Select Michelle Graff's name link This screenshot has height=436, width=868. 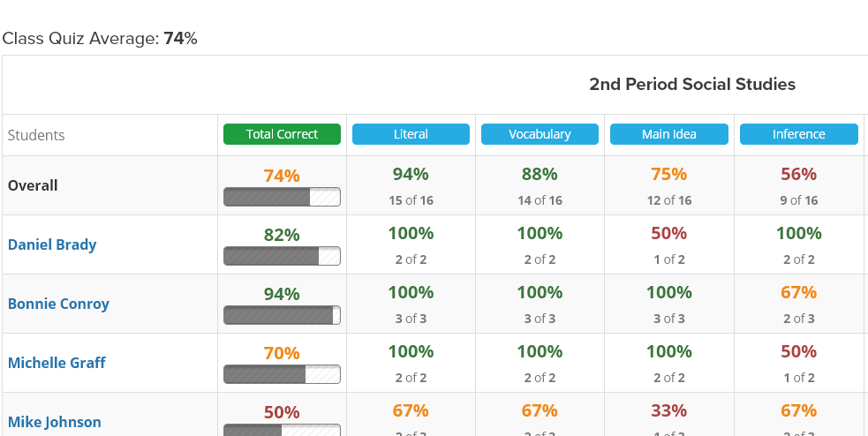pyautogui.click(x=57, y=363)
